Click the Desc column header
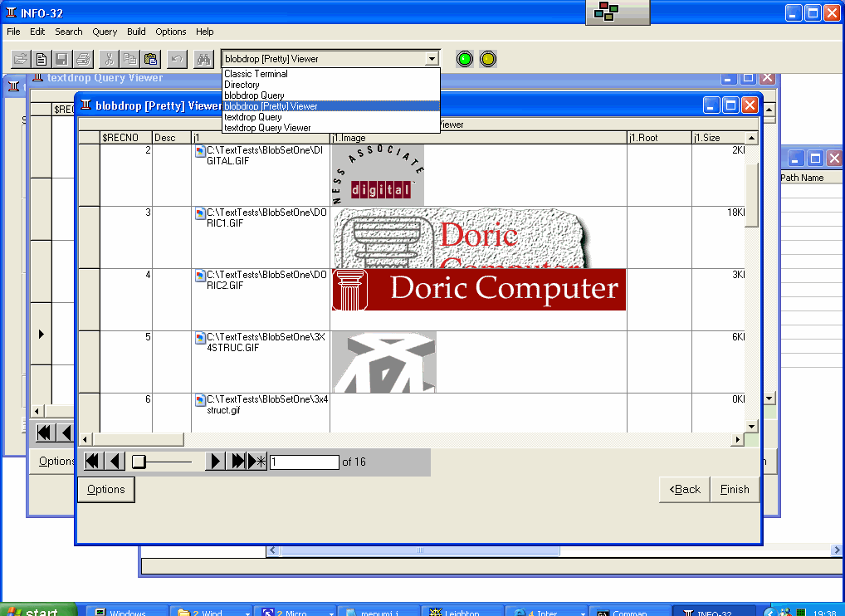Viewport: 845px width, 616px height. click(x=172, y=138)
